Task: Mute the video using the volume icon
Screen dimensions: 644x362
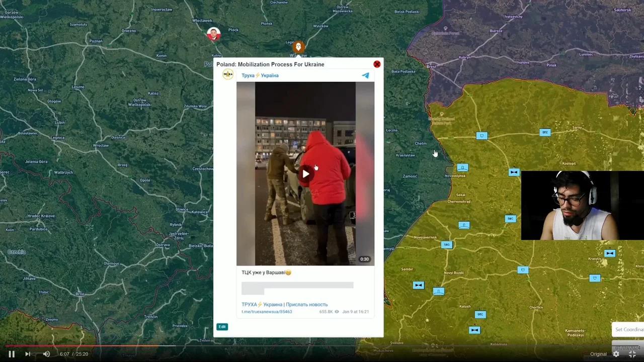Action: click(46, 354)
